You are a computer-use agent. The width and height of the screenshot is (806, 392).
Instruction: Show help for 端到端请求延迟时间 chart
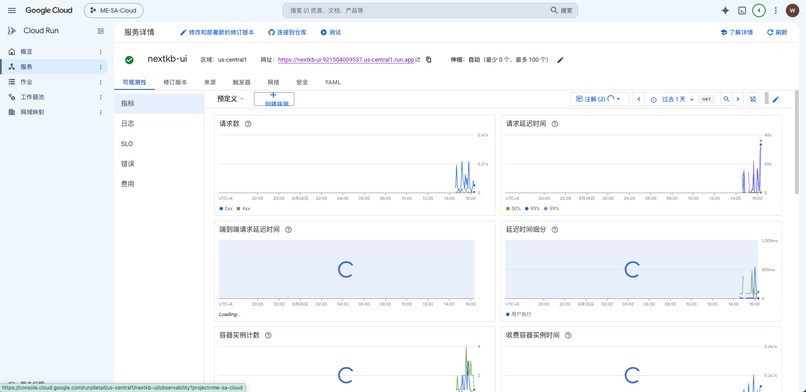click(288, 230)
